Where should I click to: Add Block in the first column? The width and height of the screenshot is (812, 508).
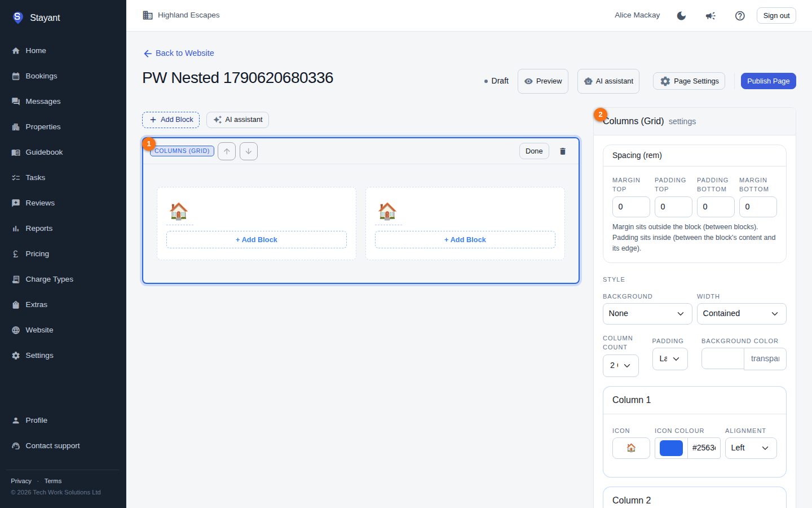(257, 240)
